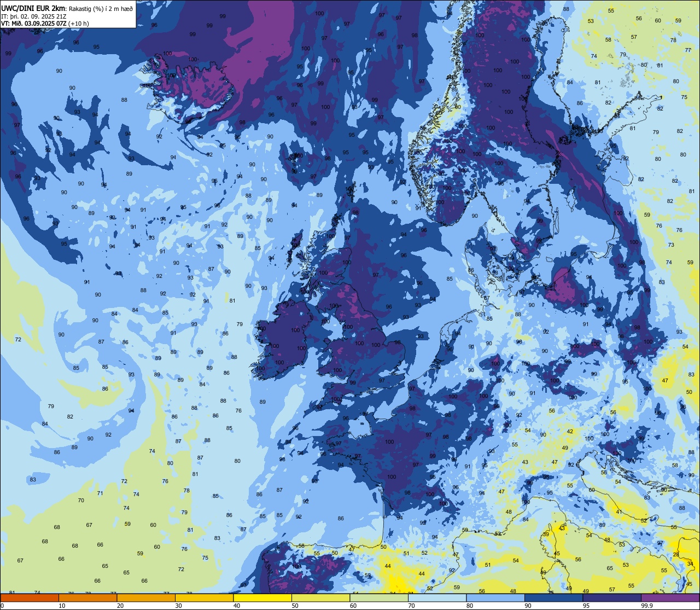Click the "IT: þri. 02. 09. 2025 21Z" line
Screen dimensions: 700x610
(x=34, y=16)
